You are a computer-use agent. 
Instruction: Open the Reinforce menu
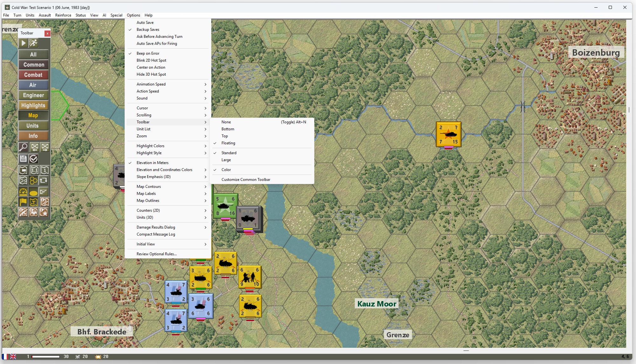point(63,15)
